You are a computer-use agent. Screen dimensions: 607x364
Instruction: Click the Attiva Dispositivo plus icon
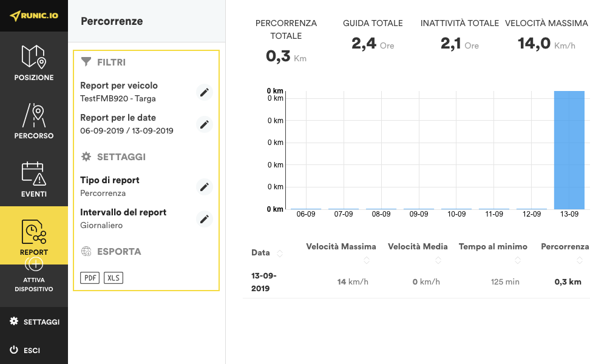click(34, 265)
